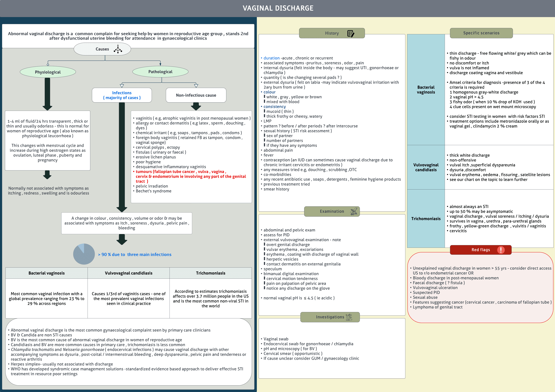This screenshot has height=392, width=555.
Task: Click the black arrow below Non-infectious cause
Action: (x=196, y=106)
